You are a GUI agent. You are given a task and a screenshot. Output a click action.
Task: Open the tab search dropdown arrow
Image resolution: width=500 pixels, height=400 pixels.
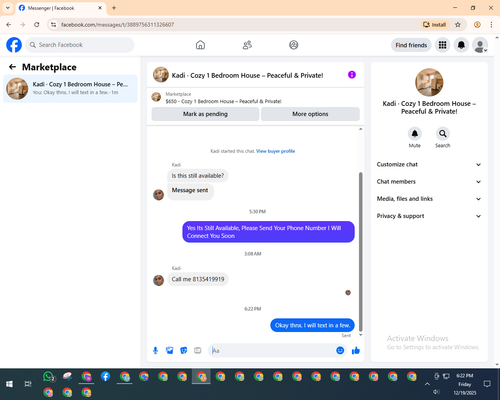click(x=8, y=8)
